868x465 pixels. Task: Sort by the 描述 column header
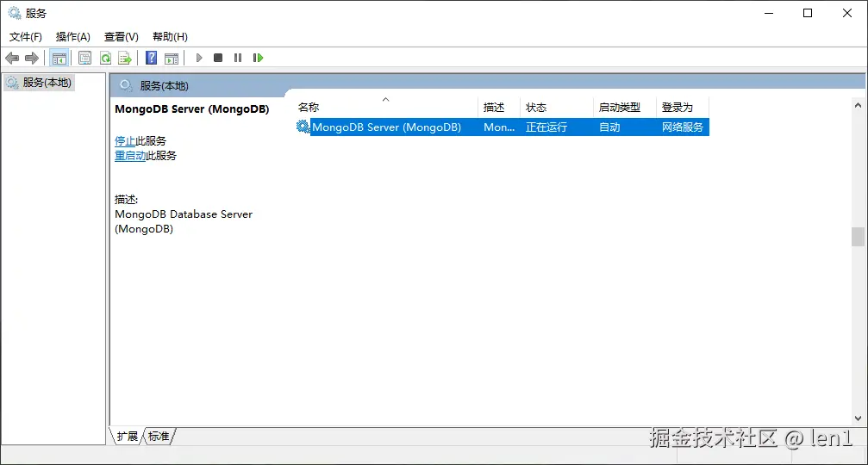499,108
